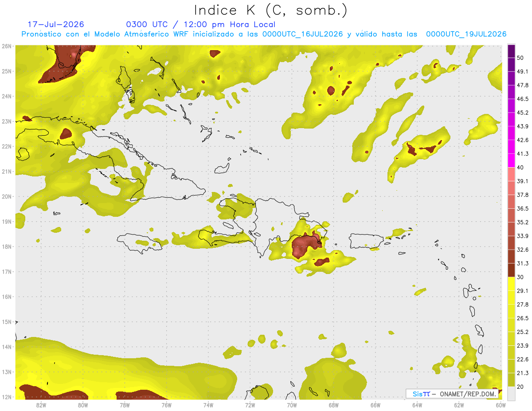Click colorbar label '25.2'
Viewport: 532px width, 411px height.
pos(523,332)
